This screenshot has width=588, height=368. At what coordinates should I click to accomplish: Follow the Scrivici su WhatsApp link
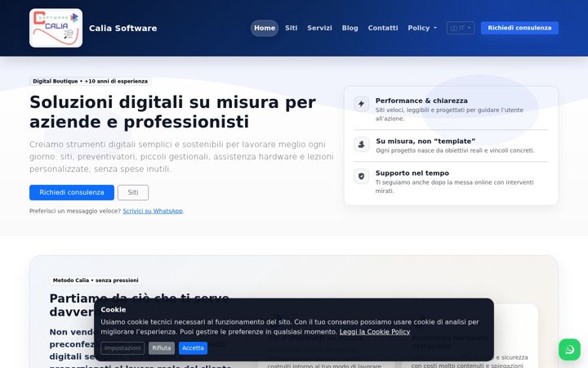click(153, 211)
